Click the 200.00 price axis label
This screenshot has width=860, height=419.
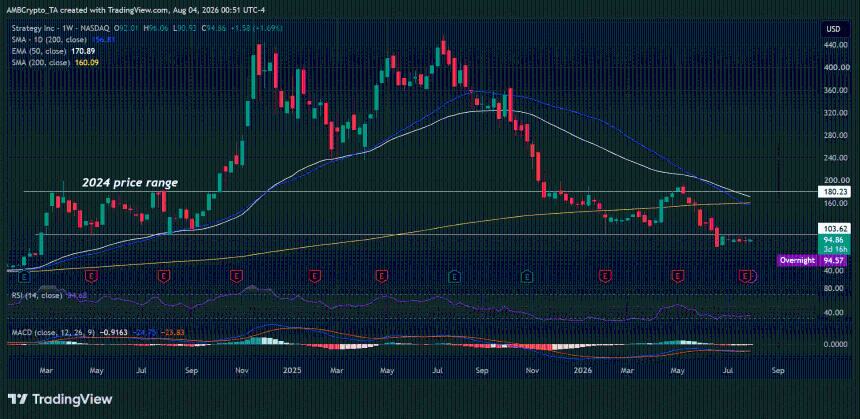(837, 180)
